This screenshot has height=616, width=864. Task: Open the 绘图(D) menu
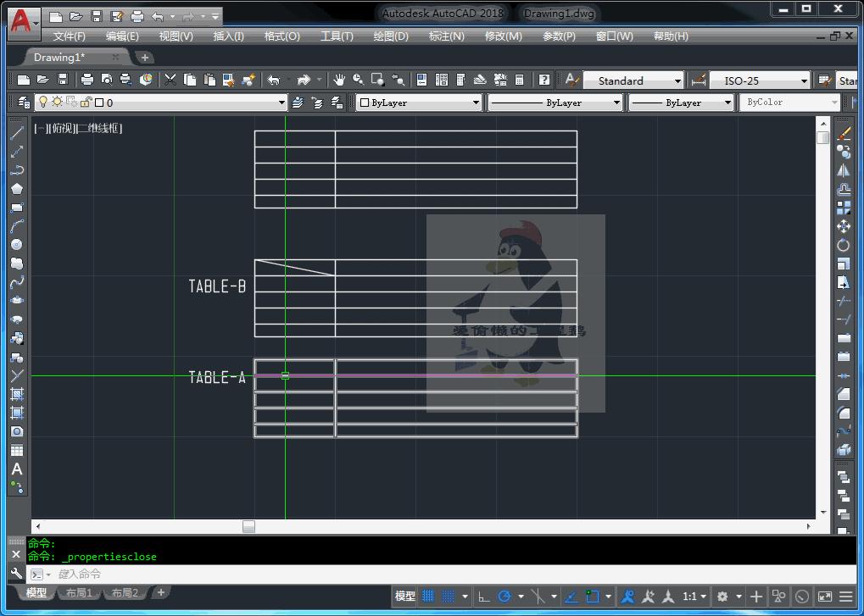(391, 36)
